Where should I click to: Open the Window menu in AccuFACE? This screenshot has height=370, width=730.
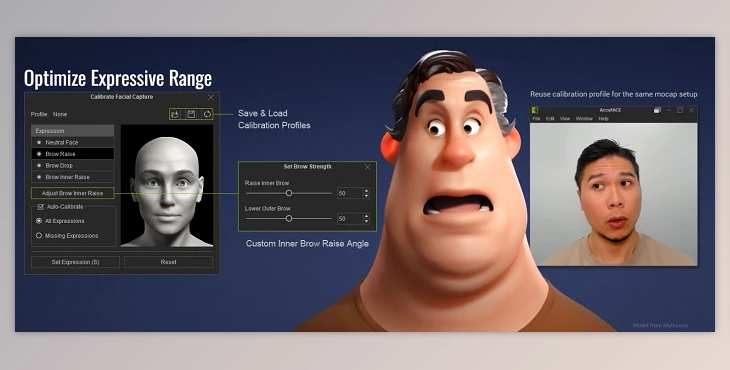coord(584,119)
